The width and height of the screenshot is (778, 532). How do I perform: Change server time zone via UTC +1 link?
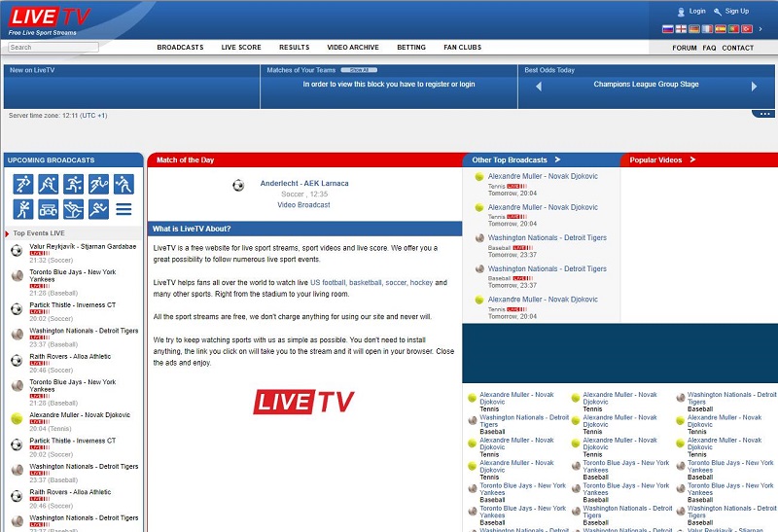coord(93,115)
